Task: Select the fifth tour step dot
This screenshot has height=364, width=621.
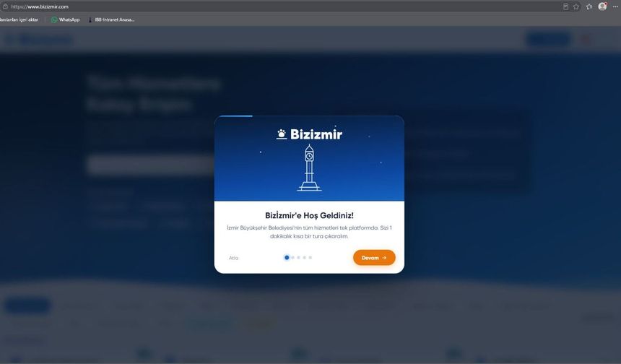Action: (310, 257)
